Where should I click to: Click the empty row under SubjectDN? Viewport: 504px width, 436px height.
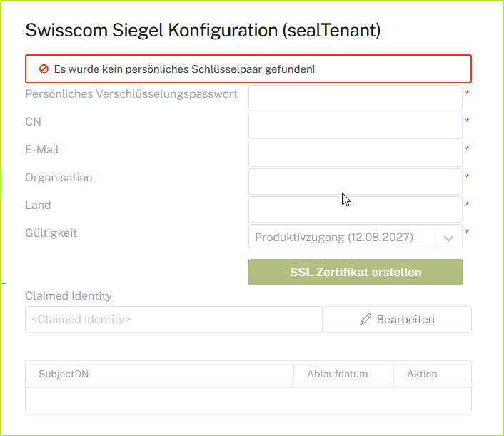pos(158,400)
